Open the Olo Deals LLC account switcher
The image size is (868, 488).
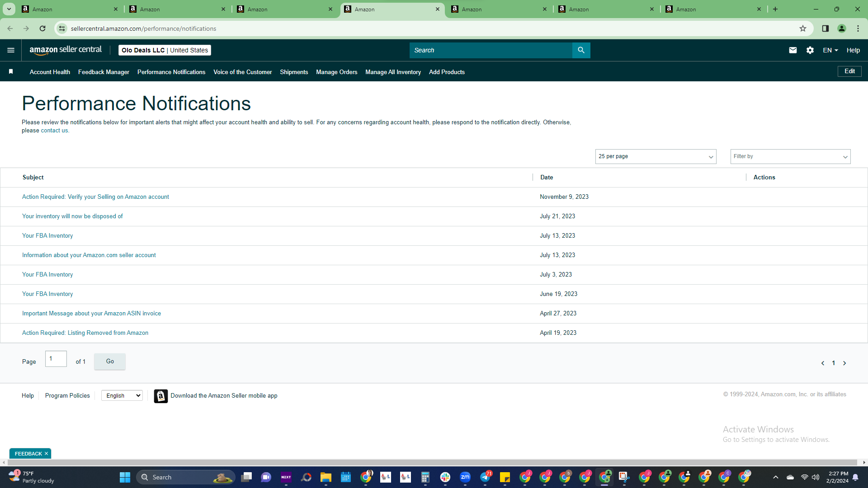coord(165,50)
